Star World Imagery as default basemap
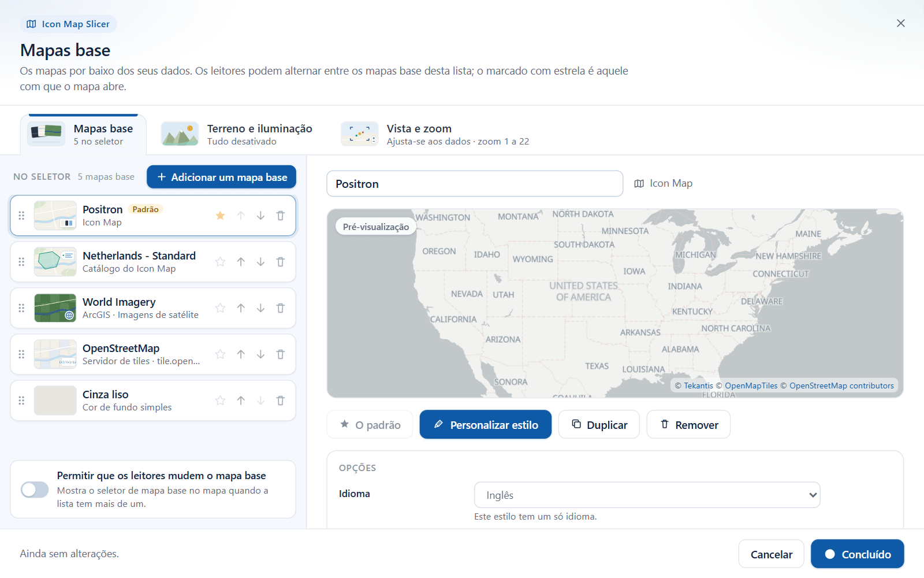This screenshot has width=924, height=578. point(220,308)
